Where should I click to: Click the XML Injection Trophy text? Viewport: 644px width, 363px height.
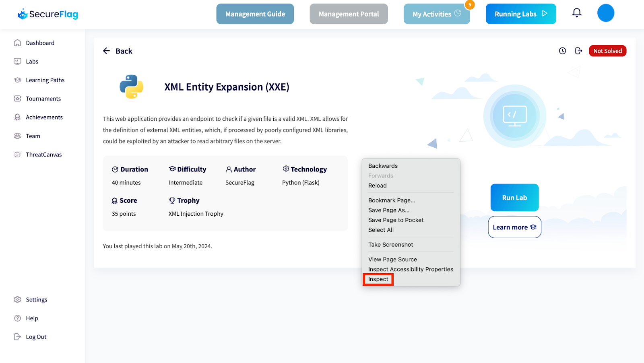coord(196,214)
